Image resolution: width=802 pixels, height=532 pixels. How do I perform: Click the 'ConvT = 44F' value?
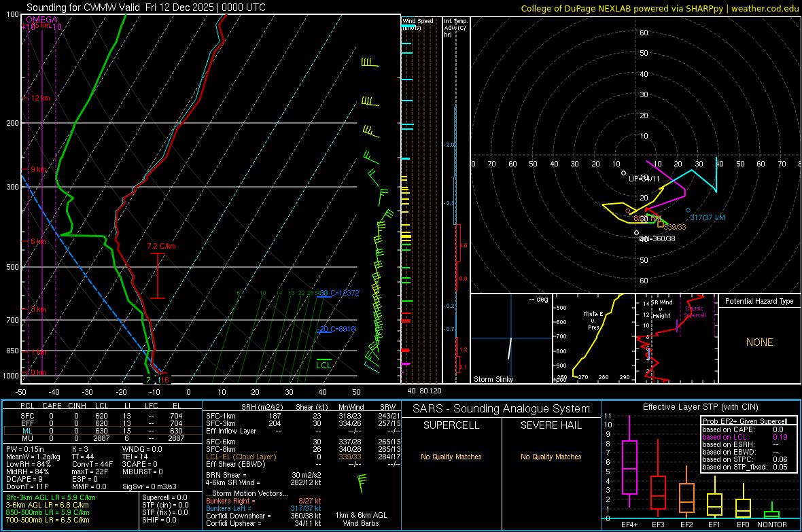92,465
